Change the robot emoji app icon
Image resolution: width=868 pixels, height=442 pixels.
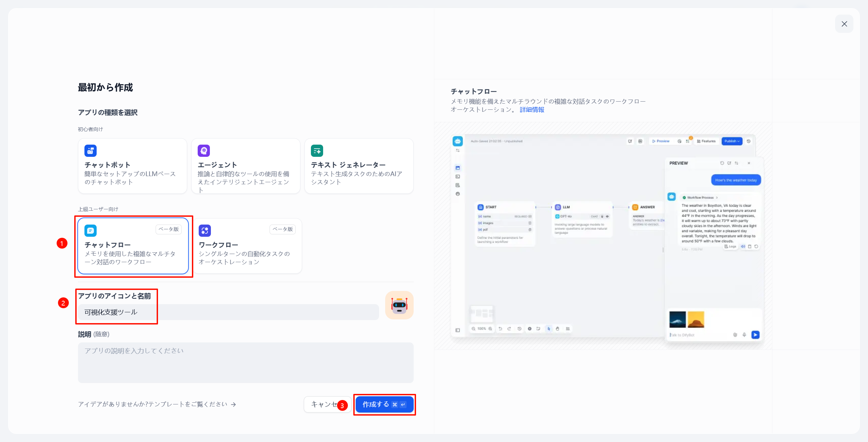pyautogui.click(x=399, y=305)
